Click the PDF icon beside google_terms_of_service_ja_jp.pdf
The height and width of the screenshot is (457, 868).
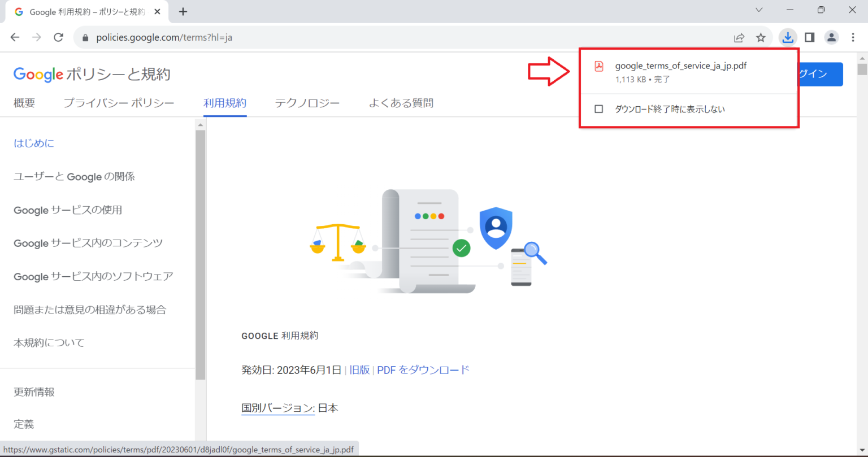(x=598, y=66)
